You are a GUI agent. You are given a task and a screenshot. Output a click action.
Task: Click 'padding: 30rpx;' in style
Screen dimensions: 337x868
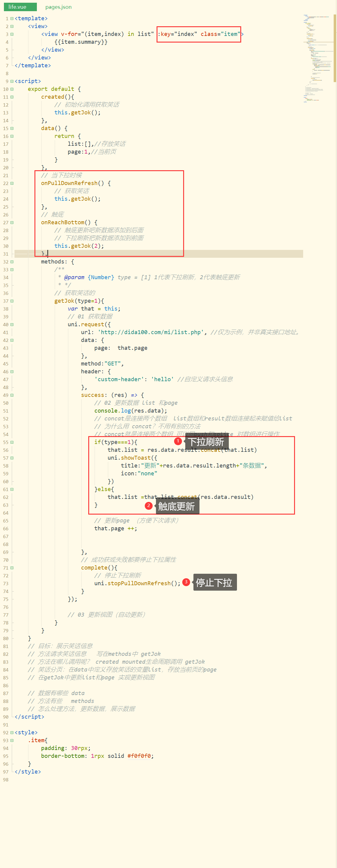point(66,748)
